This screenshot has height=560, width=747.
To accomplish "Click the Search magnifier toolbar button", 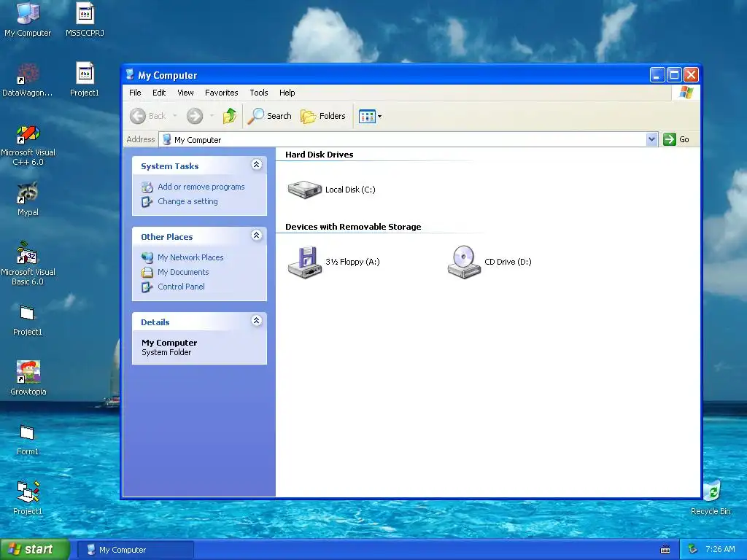I will point(269,116).
